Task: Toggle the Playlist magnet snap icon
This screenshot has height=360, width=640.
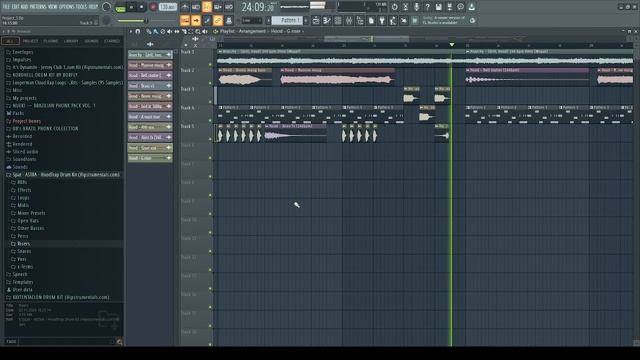Action: click(138, 31)
